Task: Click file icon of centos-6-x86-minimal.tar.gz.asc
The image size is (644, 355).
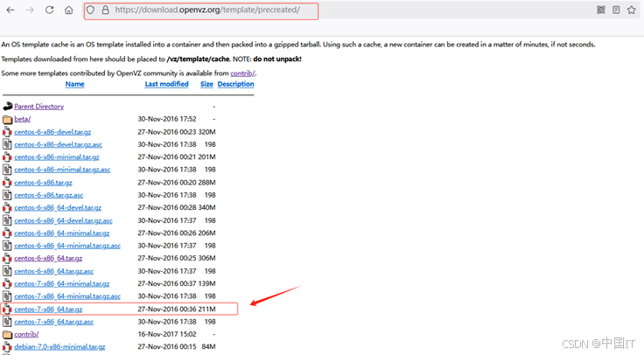Action: [7, 170]
